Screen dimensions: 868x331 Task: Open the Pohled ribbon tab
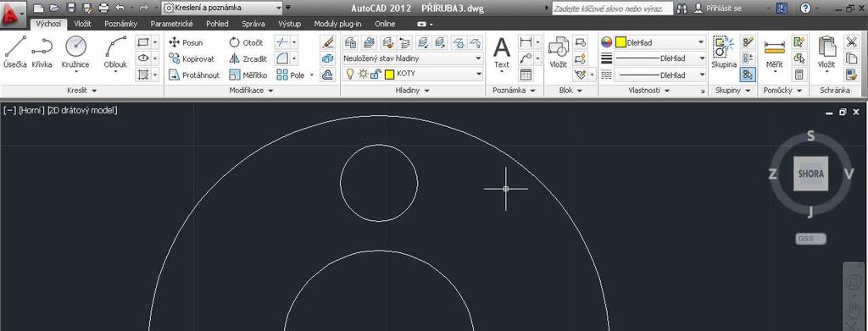coord(217,24)
